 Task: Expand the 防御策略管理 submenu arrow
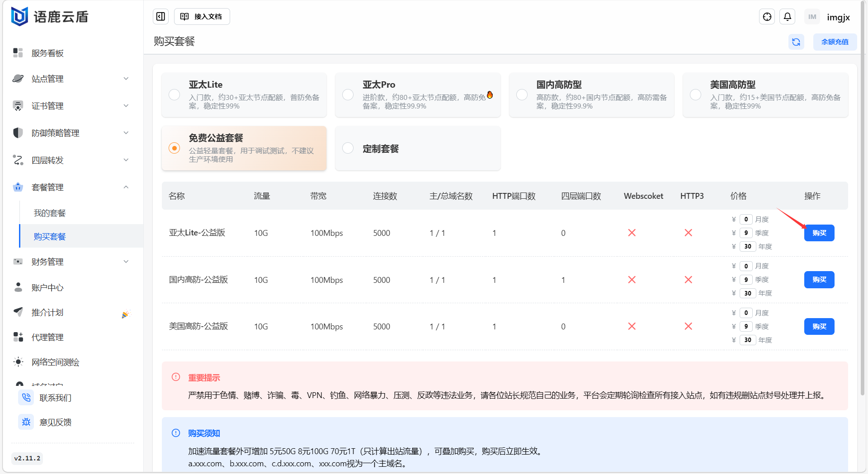(x=126, y=133)
